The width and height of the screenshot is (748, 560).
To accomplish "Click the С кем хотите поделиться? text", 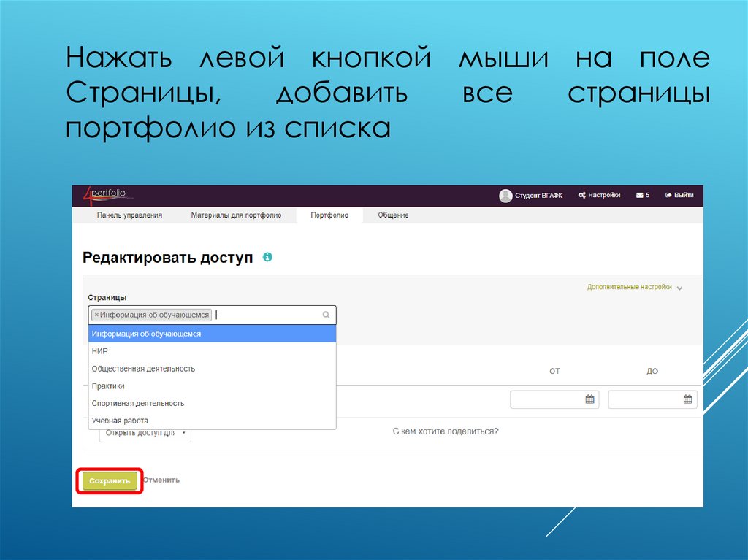I will [x=445, y=431].
